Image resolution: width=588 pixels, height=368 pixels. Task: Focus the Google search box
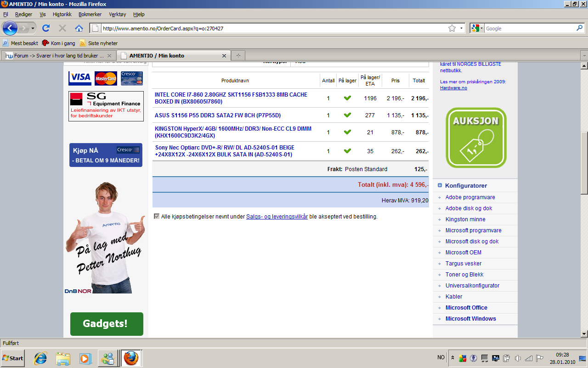pos(529,28)
